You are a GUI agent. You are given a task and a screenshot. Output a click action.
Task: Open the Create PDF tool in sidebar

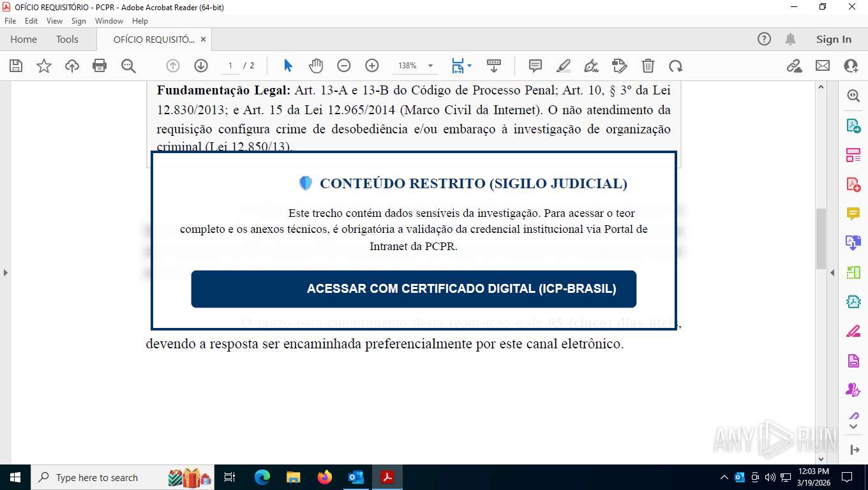tap(853, 184)
